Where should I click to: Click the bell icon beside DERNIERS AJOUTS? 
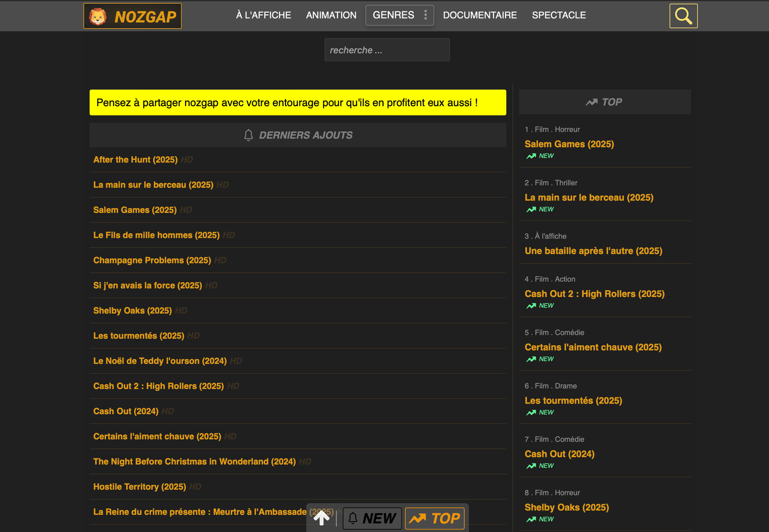click(x=248, y=135)
